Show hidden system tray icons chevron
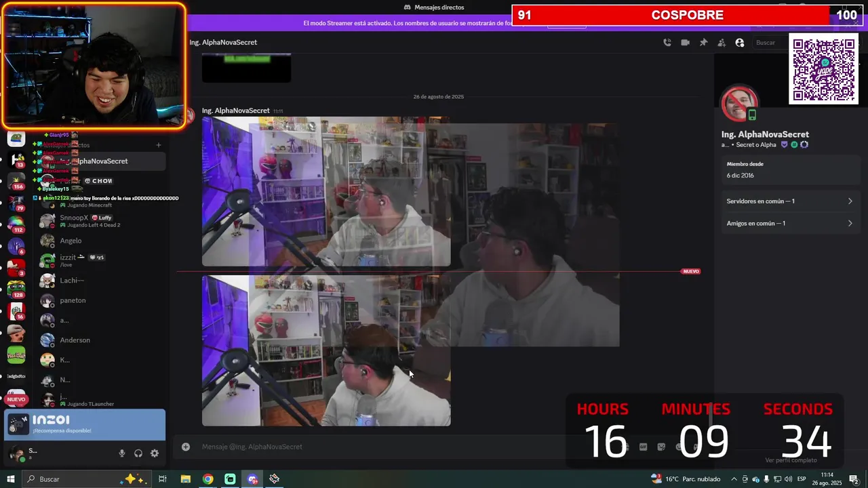The height and width of the screenshot is (488, 868). pyautogui.click(x=734, y=479)
